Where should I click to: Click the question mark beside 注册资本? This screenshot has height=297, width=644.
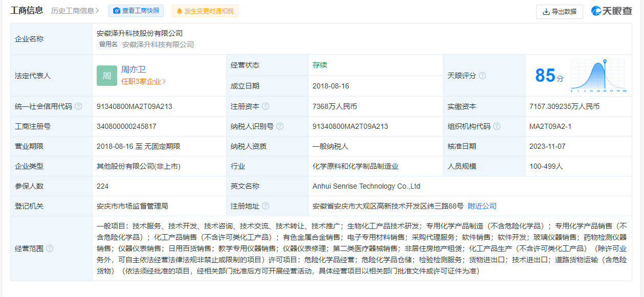click(265, 106)
